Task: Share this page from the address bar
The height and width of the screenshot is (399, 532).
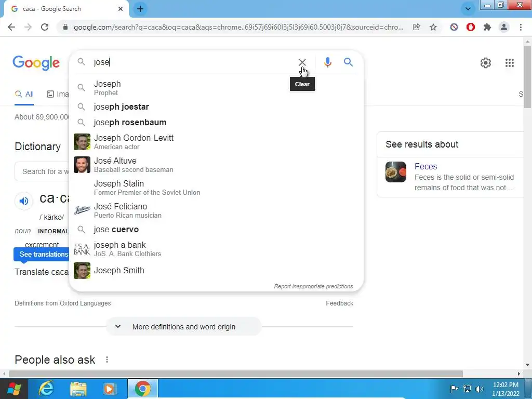Action: pyautogui.click(x=416, y=27)
